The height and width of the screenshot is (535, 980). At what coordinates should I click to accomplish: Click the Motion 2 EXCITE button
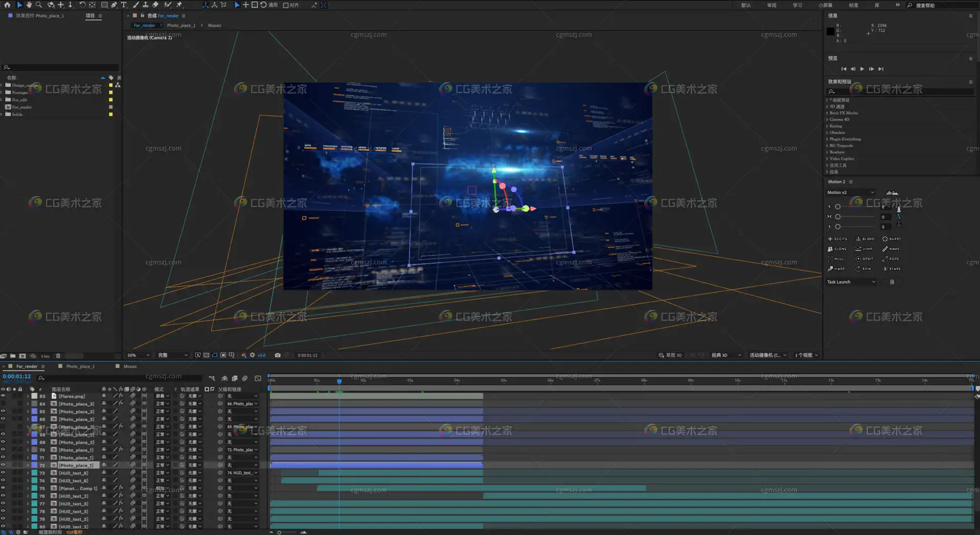point(837,239)
